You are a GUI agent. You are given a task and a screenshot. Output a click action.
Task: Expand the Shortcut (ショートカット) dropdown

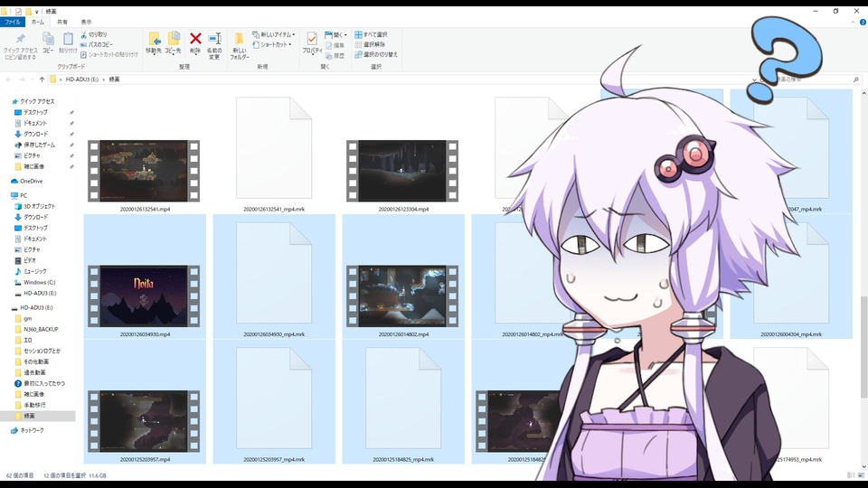(290, 44)
